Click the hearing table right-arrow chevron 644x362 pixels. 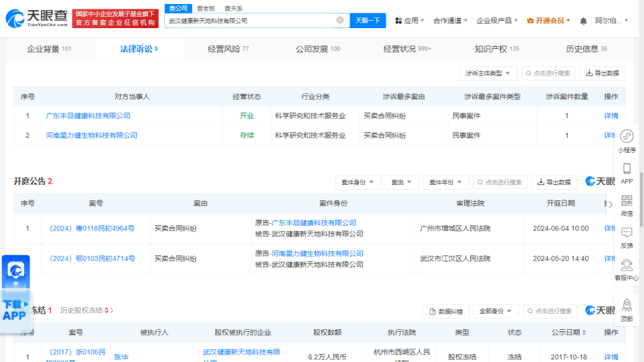coord(610,204)
